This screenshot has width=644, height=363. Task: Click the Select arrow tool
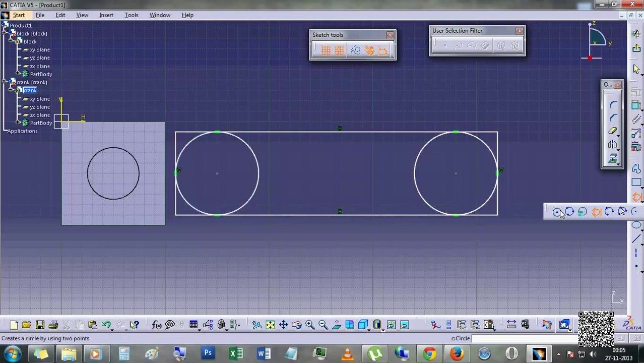(x=636, y=69)
